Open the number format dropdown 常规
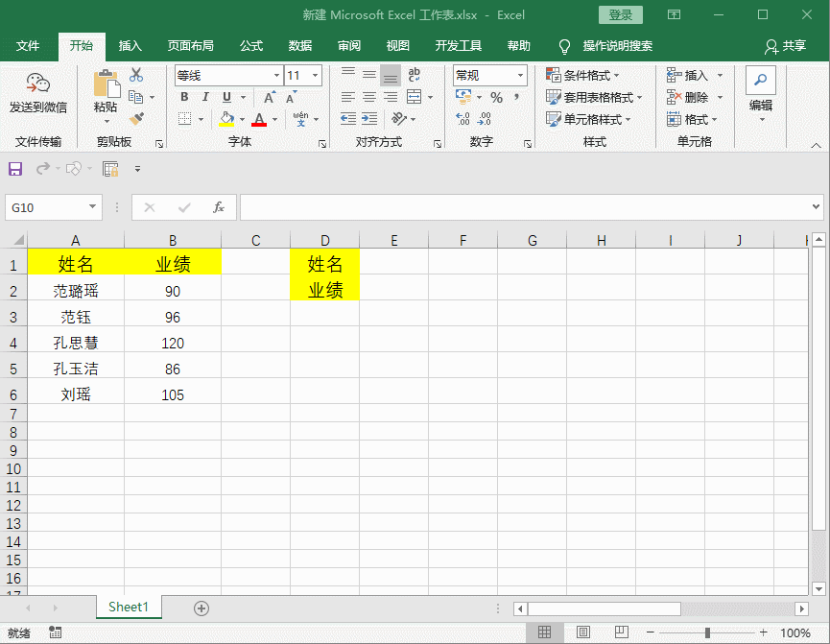830x644 pixels. coord(520,75)
